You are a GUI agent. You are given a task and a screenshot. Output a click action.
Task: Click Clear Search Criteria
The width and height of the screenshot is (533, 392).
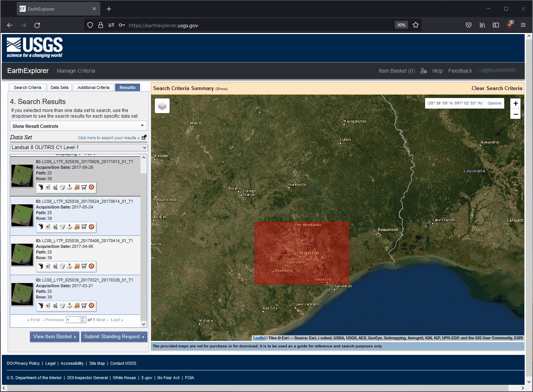point(497,88)
